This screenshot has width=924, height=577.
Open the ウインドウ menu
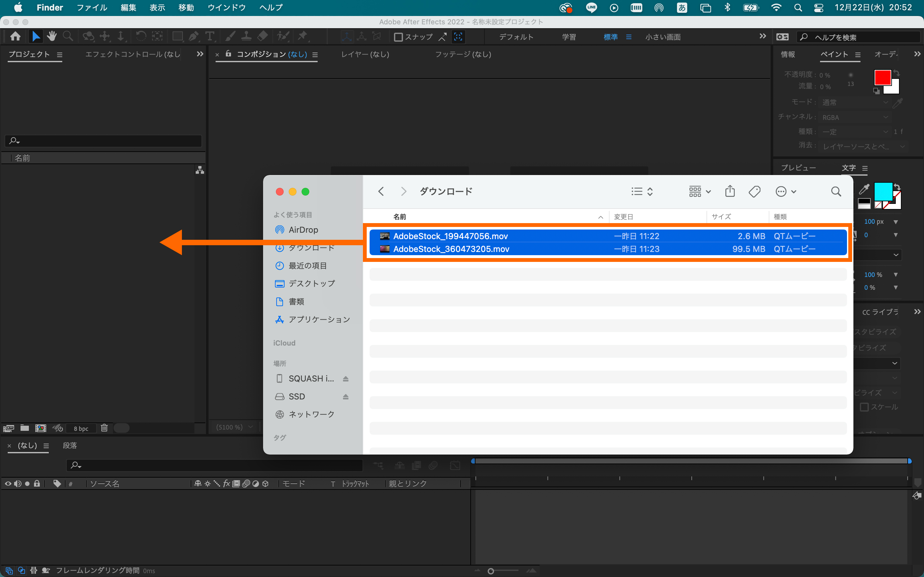[227, 8]
